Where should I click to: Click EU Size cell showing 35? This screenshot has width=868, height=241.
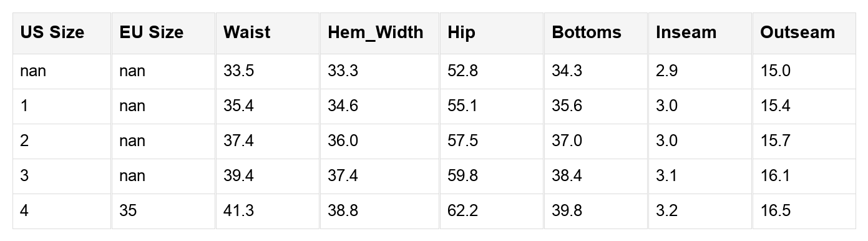[163, 211]
